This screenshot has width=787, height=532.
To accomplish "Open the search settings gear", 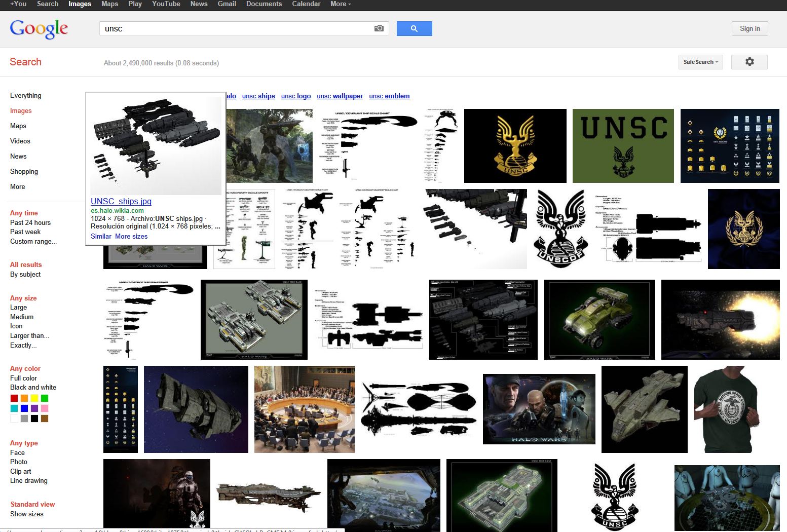I will pyautogui.click(x=749, y=61).
